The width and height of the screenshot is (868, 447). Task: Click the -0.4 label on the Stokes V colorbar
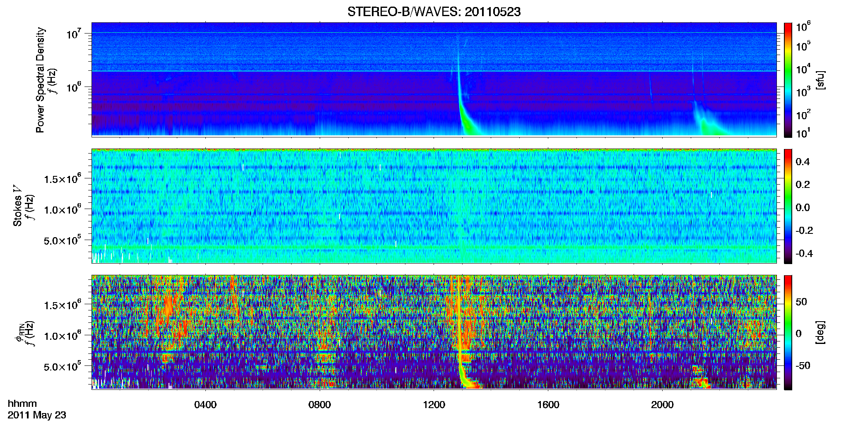click(x=804, y=253)
